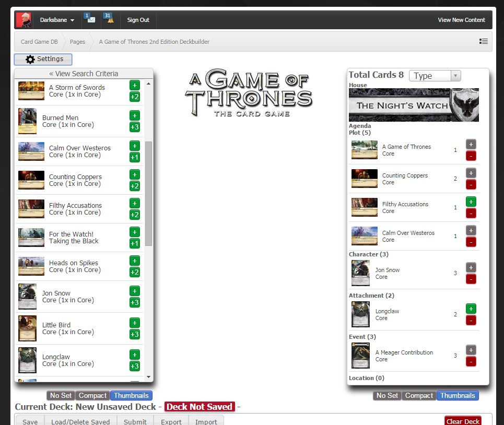Switch search list to Thumbnails view
Screen dimensions: 504x425
pos(131,395)
